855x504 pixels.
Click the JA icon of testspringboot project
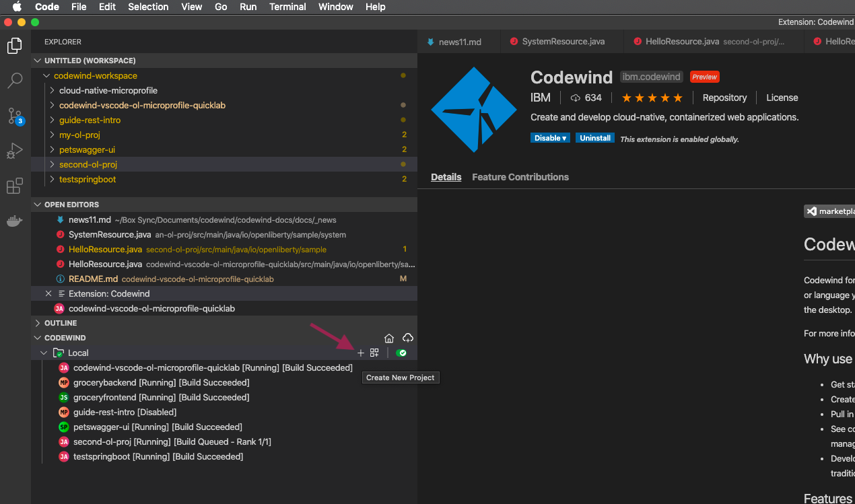click(64, 456)
